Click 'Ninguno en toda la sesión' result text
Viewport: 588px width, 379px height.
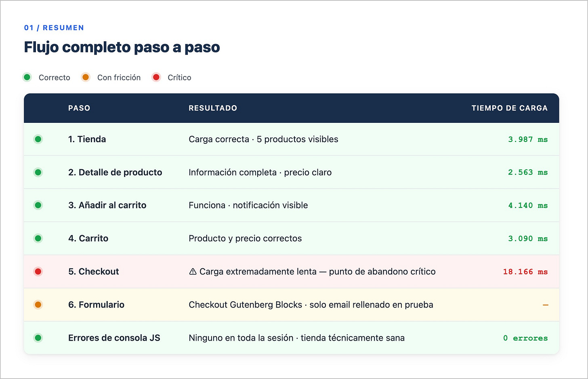pyautogui.click(x=241, y=338)
